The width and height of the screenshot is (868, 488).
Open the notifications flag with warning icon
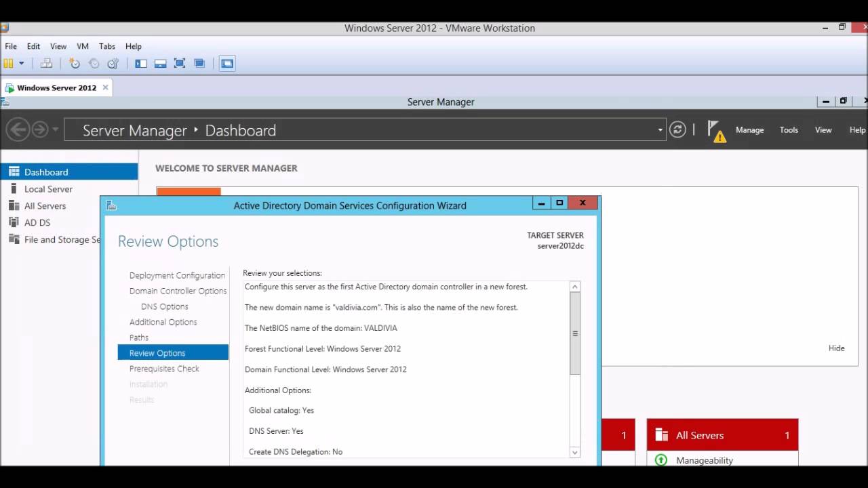coord(716,131)
